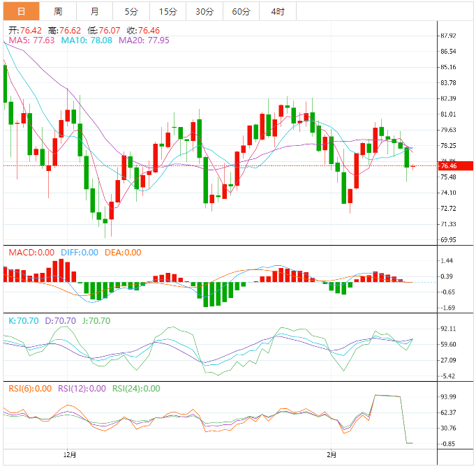The height and width of the screenshot is (469, 476).
Task: Click the red 76.46 current price tag
Action: pyautogui.click(x=447, y=166)
